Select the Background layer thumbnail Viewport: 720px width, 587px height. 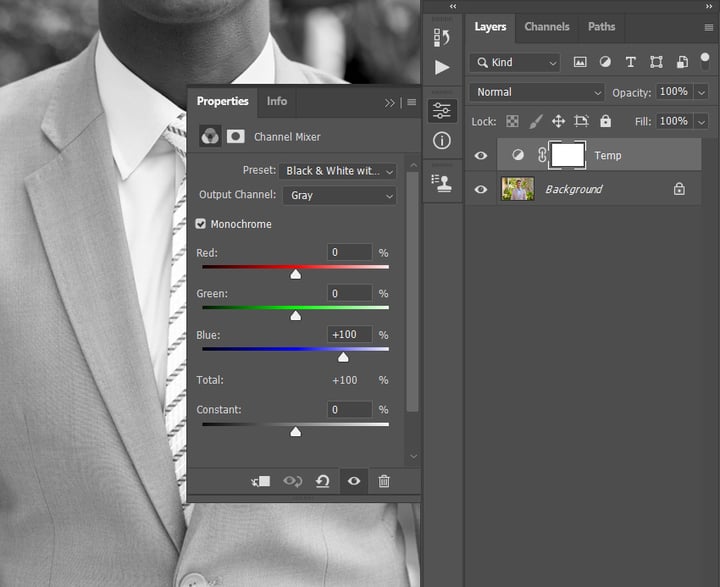[x=518, y=189]
